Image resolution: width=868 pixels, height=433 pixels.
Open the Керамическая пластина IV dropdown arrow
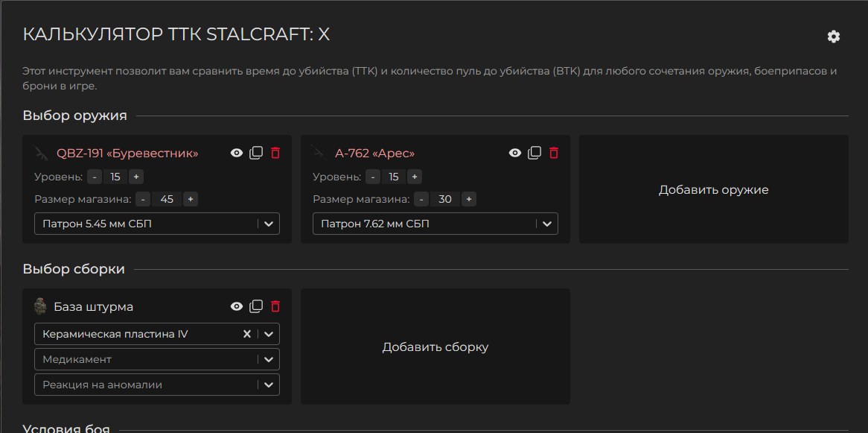(x=269, y=335)
